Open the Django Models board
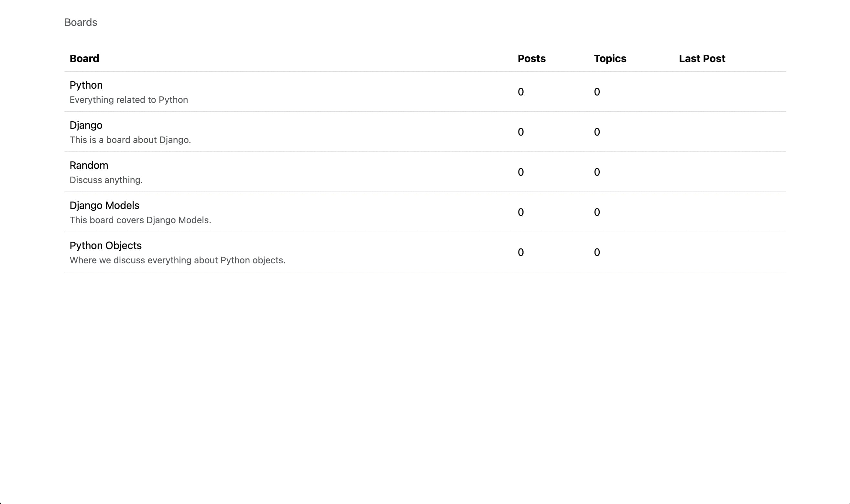The width and height of the screenshot is (850, 504). [104, 205]
